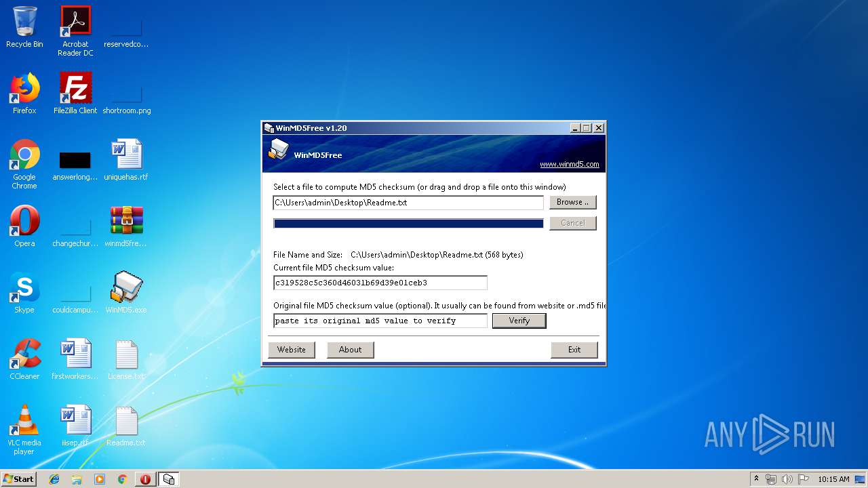This screenshot has height=488, width=868.
Task: Open iisep.rtf document icon
Action: [x=75, y=426]
